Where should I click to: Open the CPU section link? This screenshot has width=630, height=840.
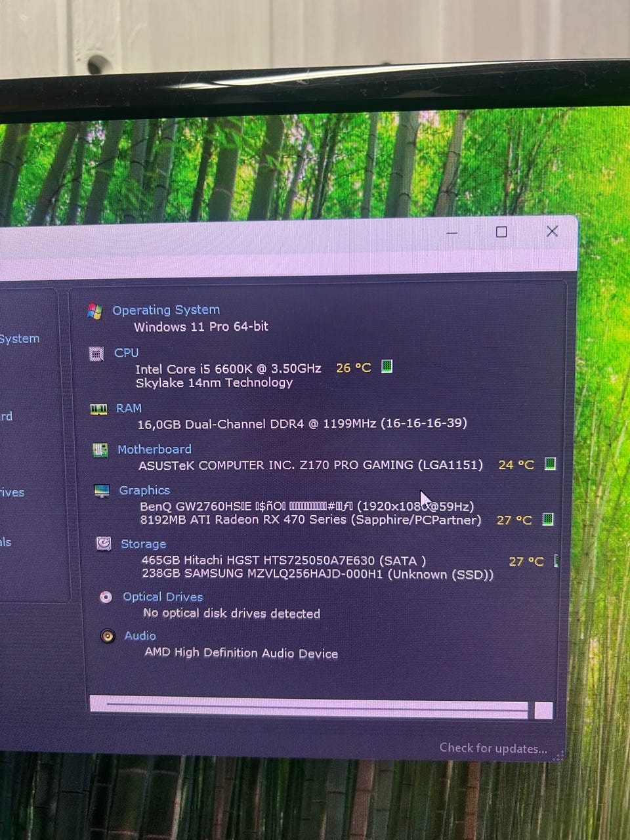[x=126, y=353]
